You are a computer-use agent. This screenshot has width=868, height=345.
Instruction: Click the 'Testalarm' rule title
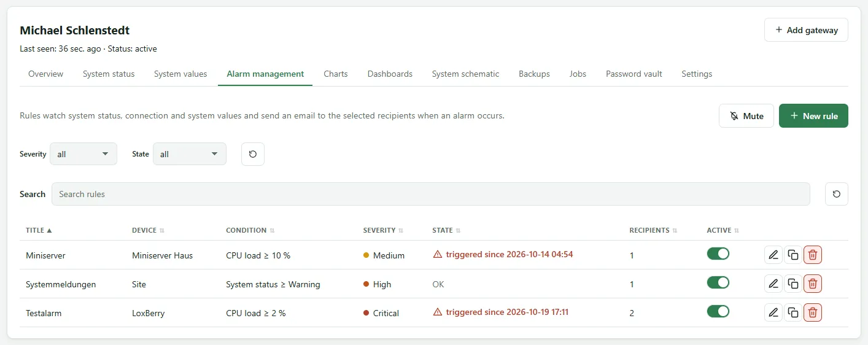(44, 313)
